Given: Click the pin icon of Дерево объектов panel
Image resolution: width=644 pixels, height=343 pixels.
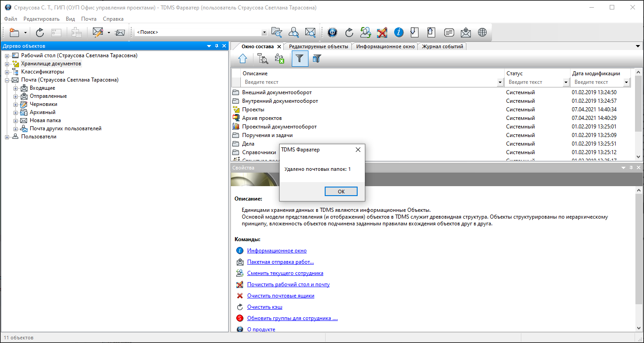Looking at the screenshot, I should [216, 46].
